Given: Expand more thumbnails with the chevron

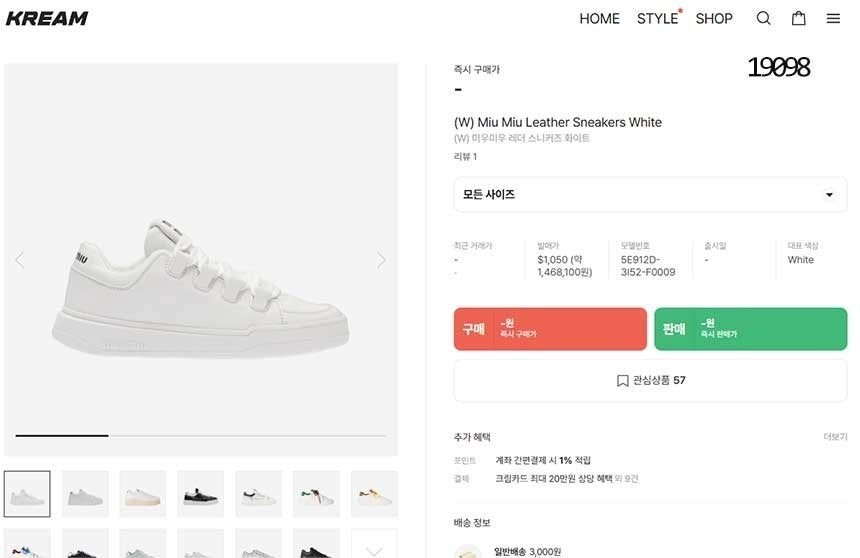Looking at the screenshot, I should coord(374,549).
